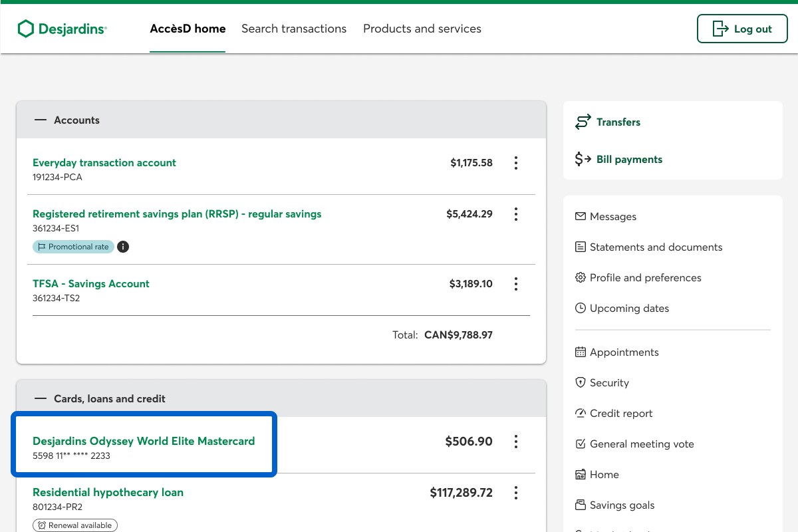Click the info icon beside Promotional rate
This screenshot has width=798, height=532.
pyautogui.click(x=123, y=247)
